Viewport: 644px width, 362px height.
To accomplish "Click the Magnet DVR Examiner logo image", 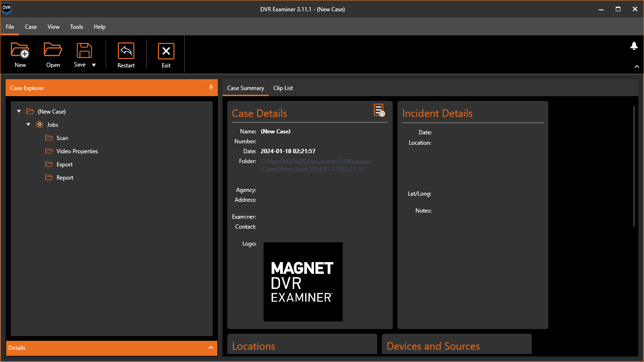I will click(303, 282).
